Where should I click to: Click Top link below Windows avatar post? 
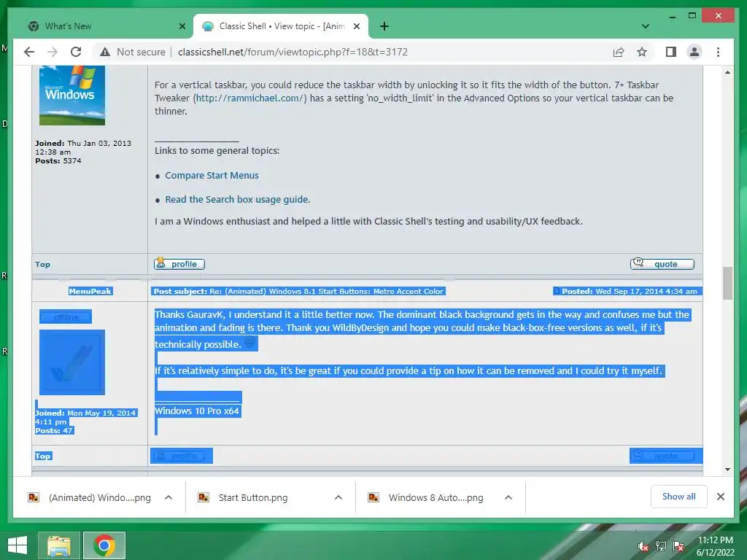[42, 264]
